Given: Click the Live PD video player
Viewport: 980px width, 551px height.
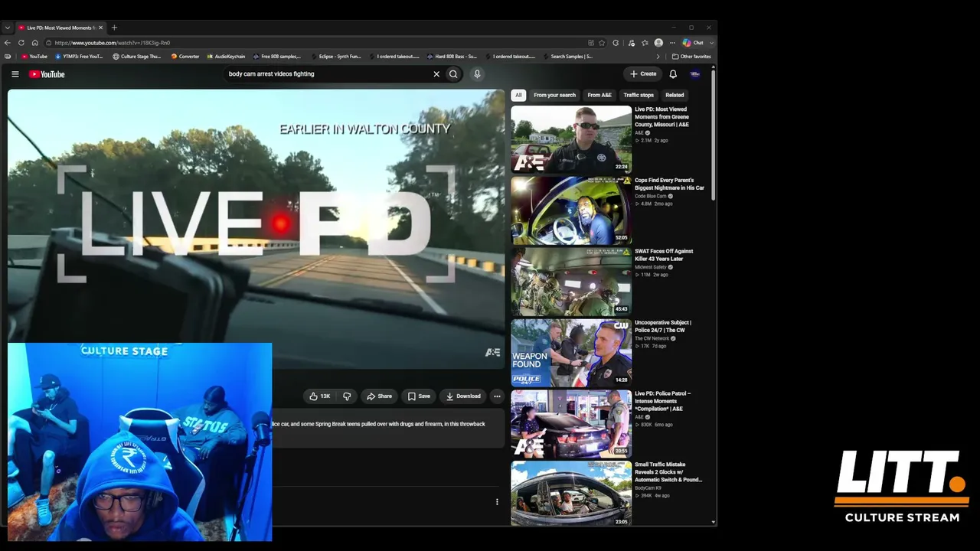Looking at the screenshot, I should click(256, 229).
